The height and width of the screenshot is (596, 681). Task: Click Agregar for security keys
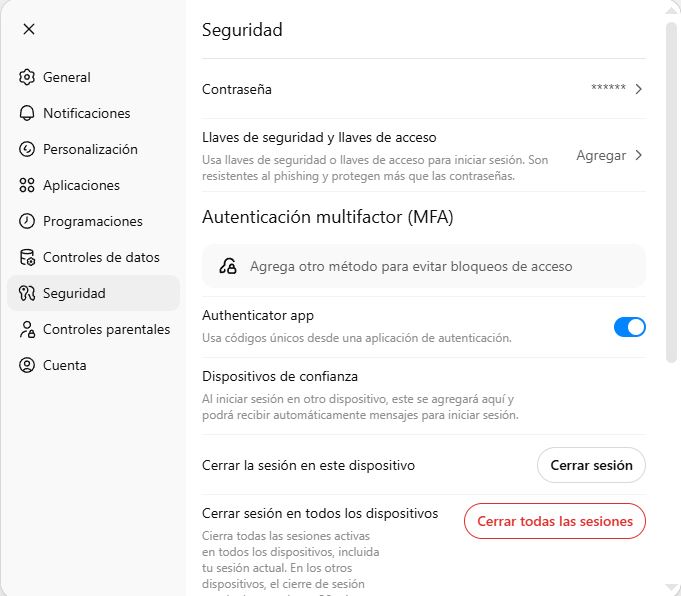tap(601, 155)
